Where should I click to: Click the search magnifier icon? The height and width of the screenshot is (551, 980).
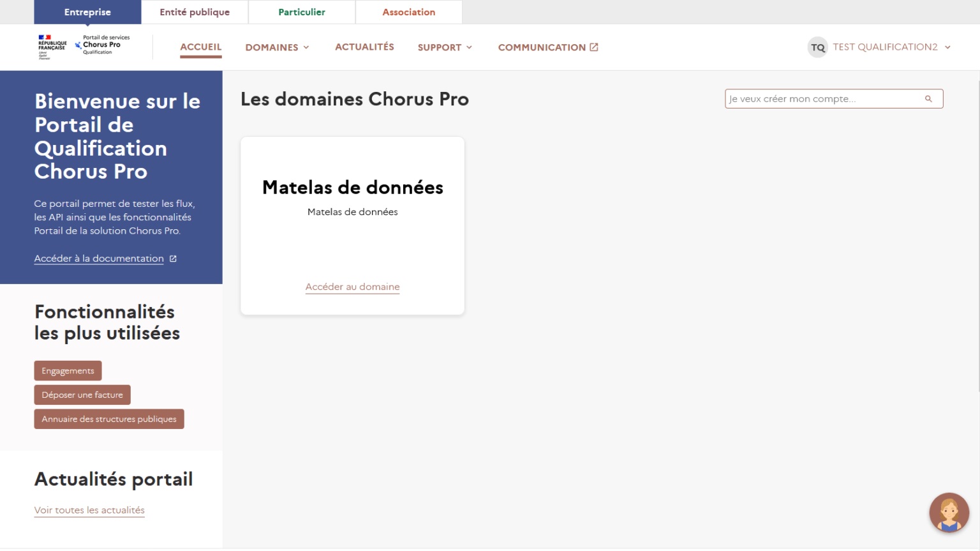[928, 99]
